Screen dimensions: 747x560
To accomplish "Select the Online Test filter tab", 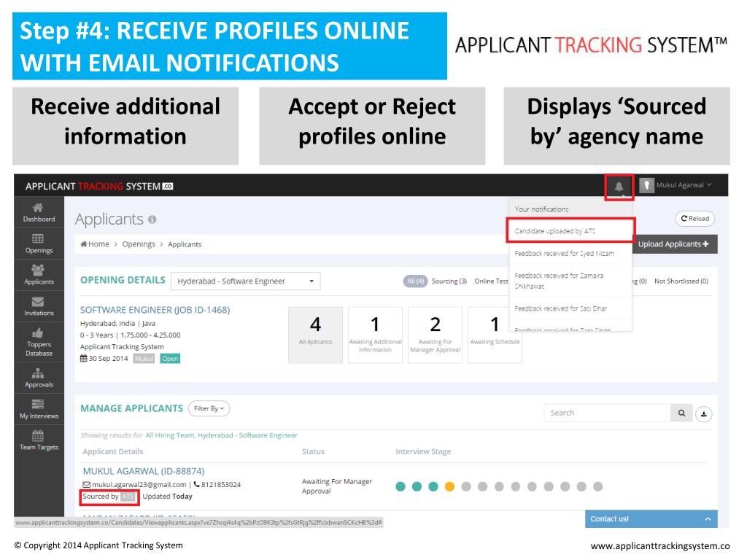I will click(x=491, y=281).
